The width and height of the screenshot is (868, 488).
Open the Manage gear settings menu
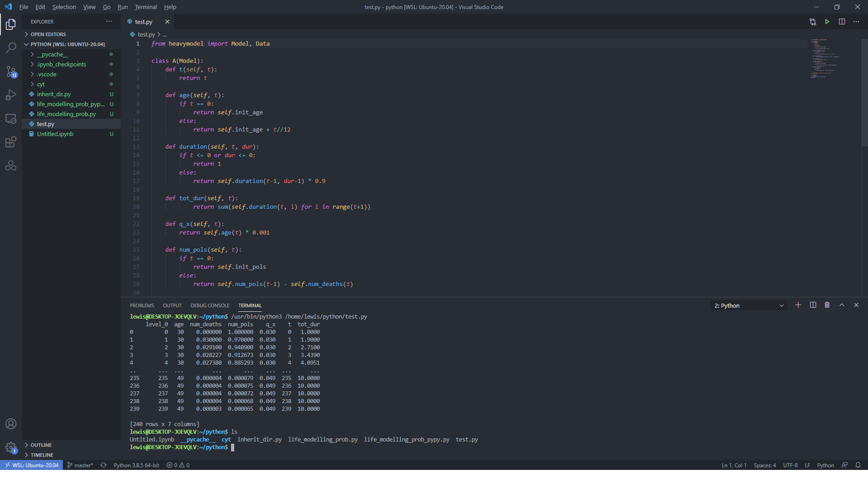11,447
